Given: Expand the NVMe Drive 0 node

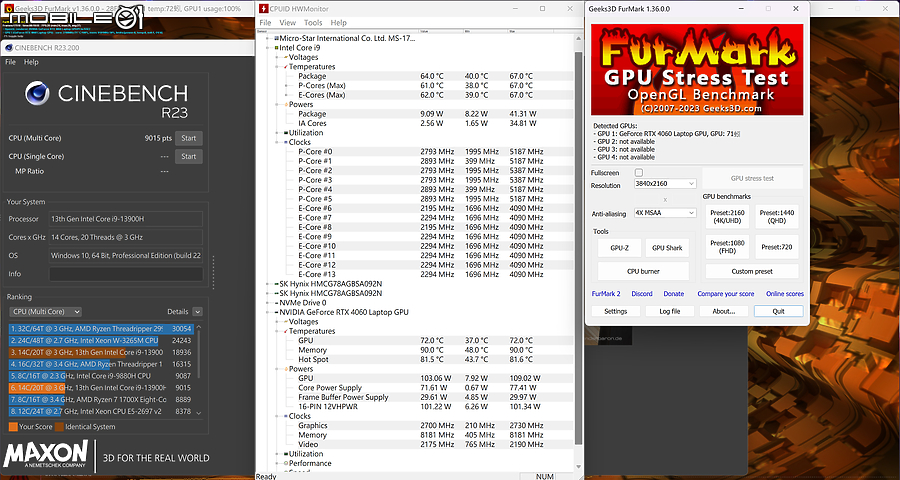Looking at the screenshot, I should (x=268, y=303).
